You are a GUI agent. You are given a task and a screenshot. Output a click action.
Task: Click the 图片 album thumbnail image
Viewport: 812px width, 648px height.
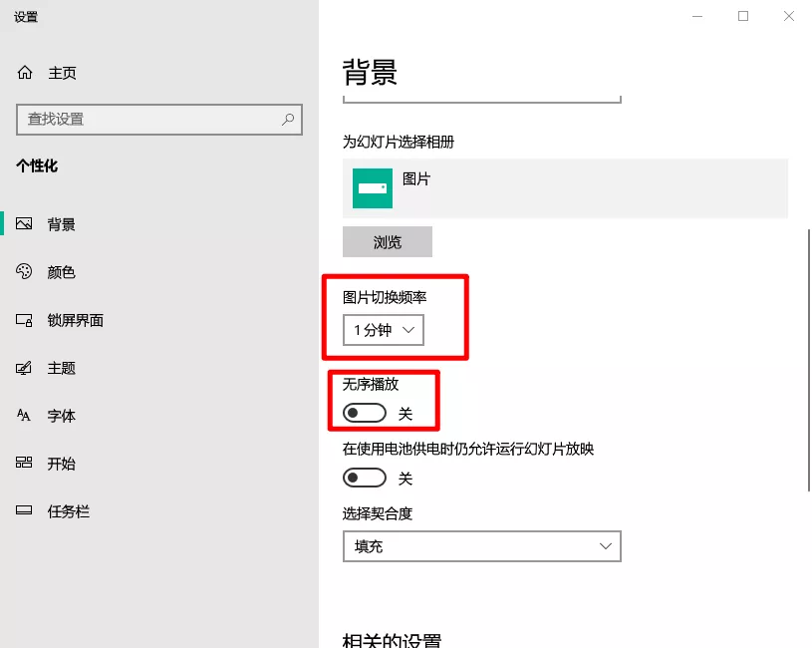click(x=371, y=188)
